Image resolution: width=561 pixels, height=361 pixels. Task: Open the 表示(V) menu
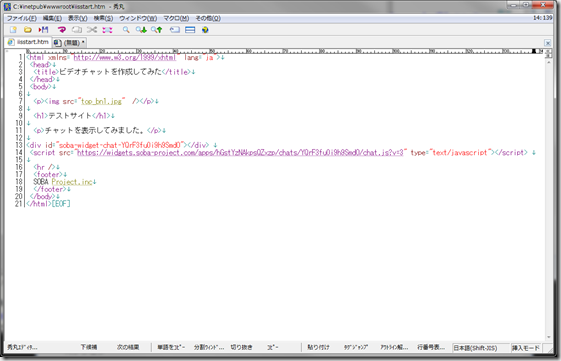click(78, 18)
